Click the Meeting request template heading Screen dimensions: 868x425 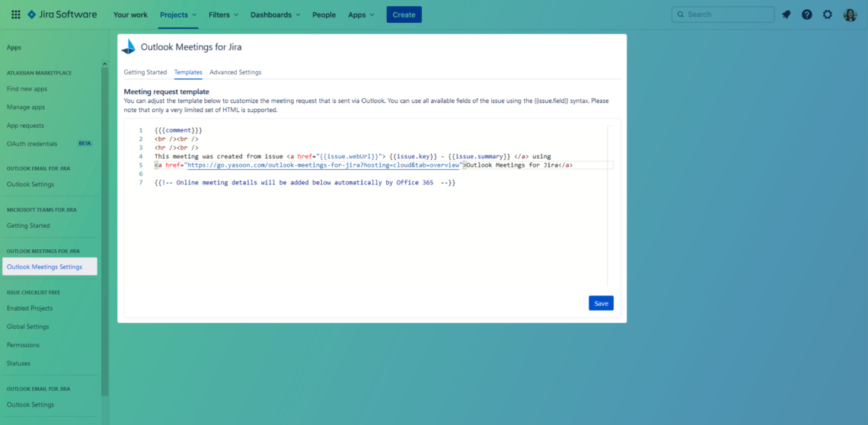tap(167, 91)
